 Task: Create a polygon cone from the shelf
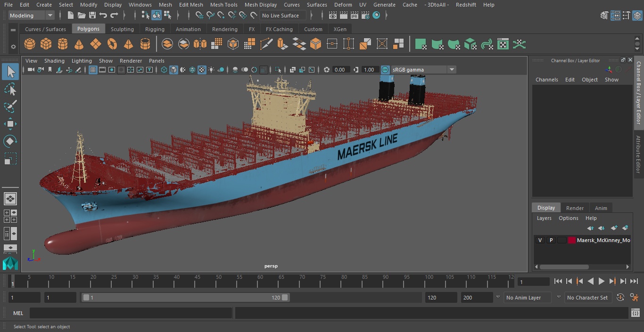tap(79, 44)
